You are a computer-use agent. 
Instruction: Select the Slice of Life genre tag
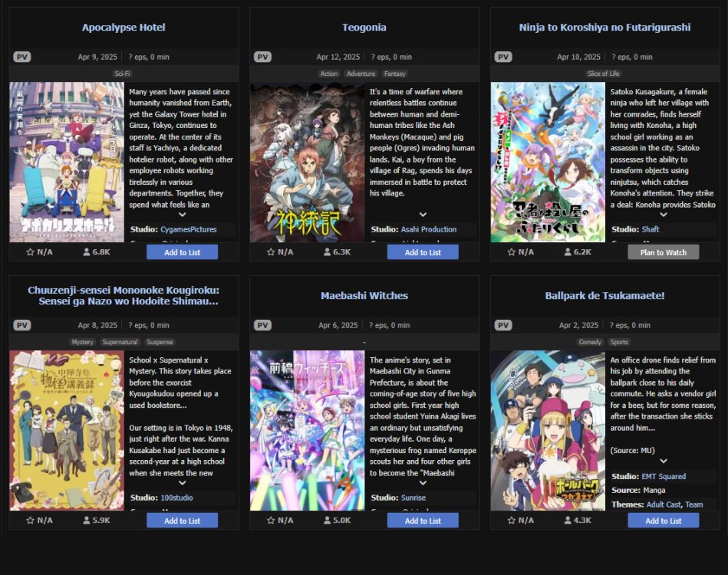point(603,74)
